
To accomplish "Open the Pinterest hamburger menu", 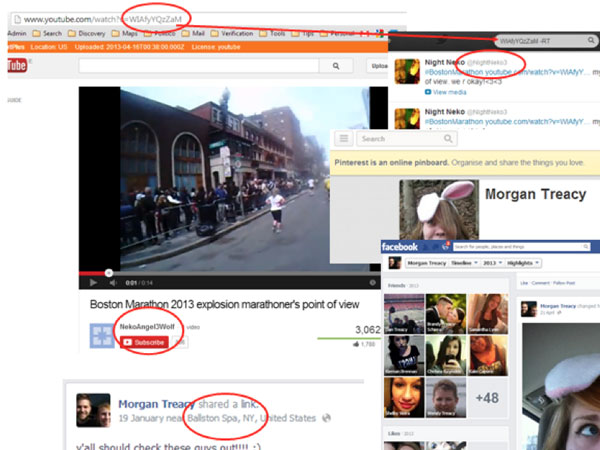I will (x=343, y=139).
